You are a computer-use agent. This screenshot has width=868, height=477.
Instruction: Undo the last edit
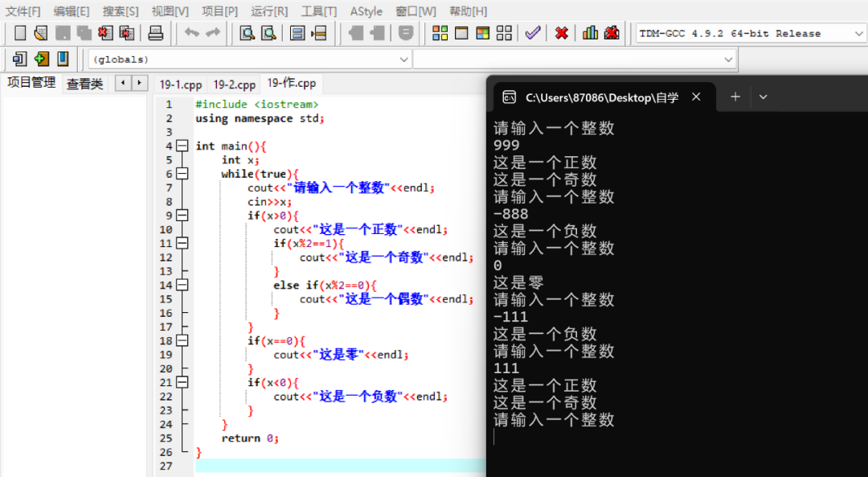coord(191,33)
